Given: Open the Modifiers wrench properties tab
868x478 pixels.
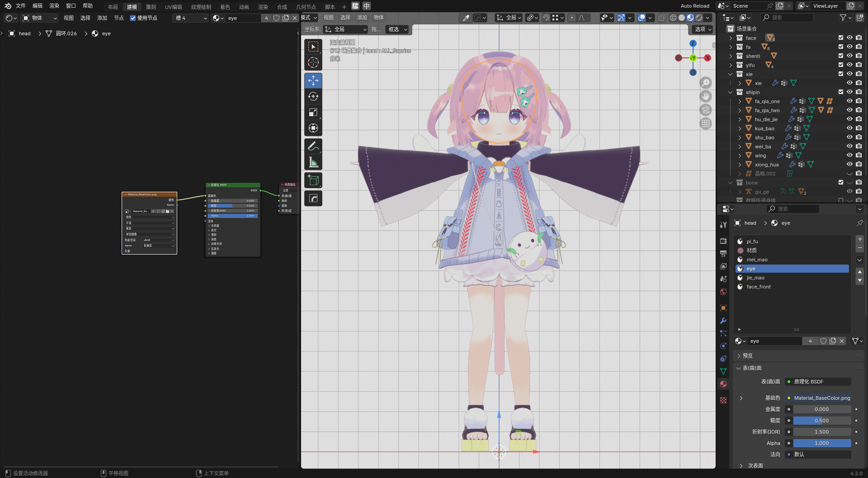Looking at the screenshot, I should pyautogui.click(x=723, y=321).
